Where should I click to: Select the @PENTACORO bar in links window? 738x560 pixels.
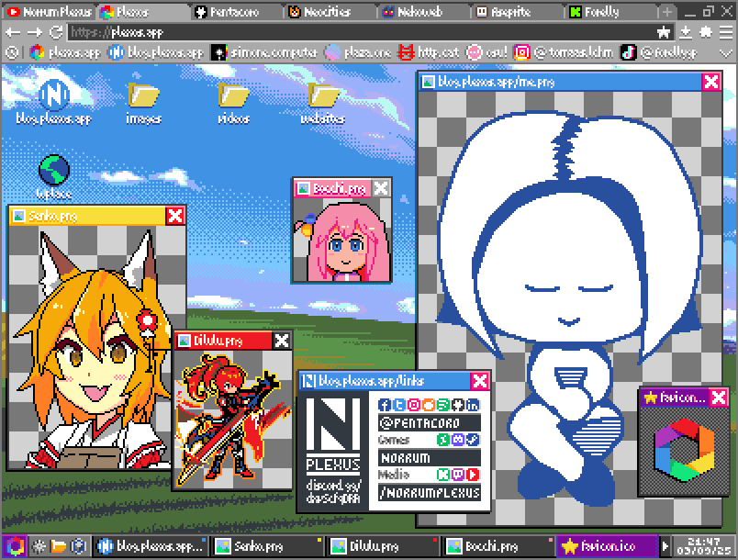pyautogui.click(x=430, y=422)
